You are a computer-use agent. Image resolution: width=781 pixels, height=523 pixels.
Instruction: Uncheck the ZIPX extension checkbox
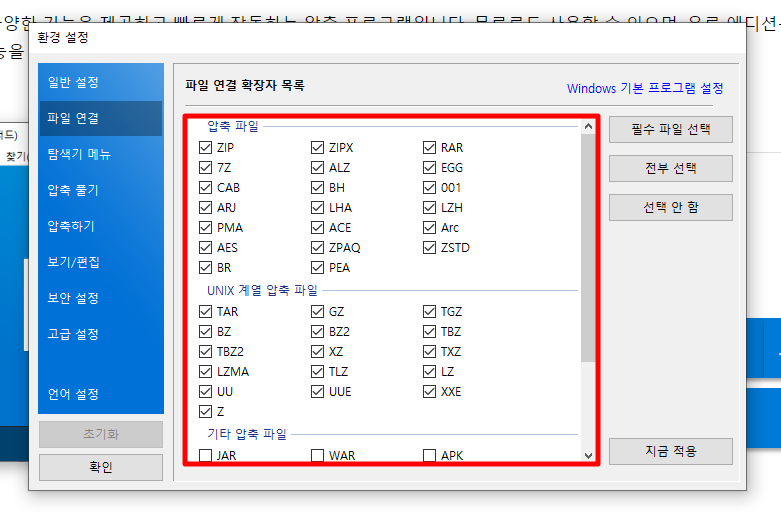pyautogui.click(x=317, y=147)
